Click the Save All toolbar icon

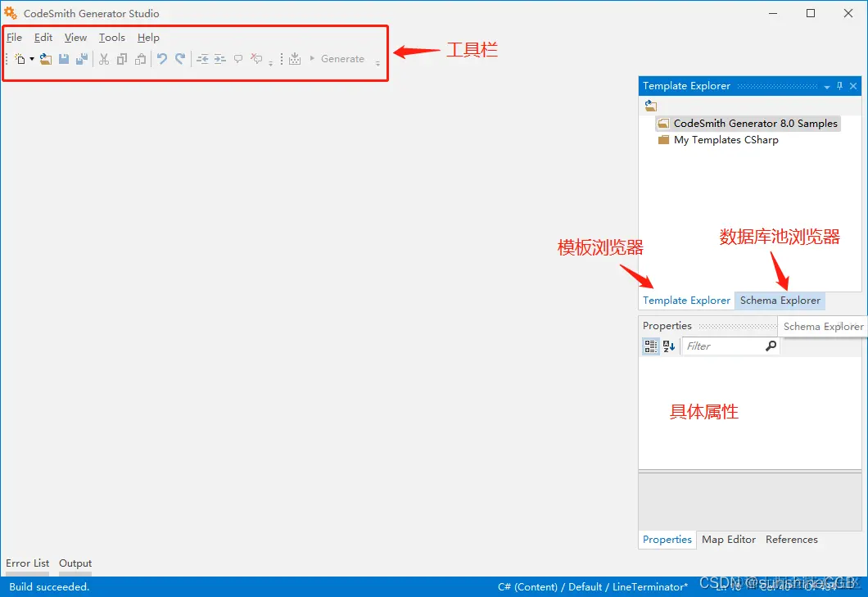(82, 59)
